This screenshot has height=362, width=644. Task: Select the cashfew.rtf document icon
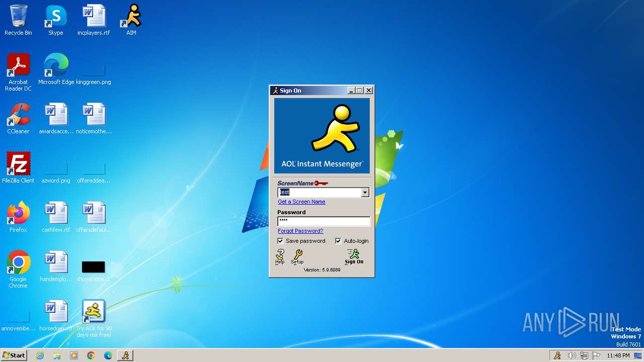pos(56,217)
